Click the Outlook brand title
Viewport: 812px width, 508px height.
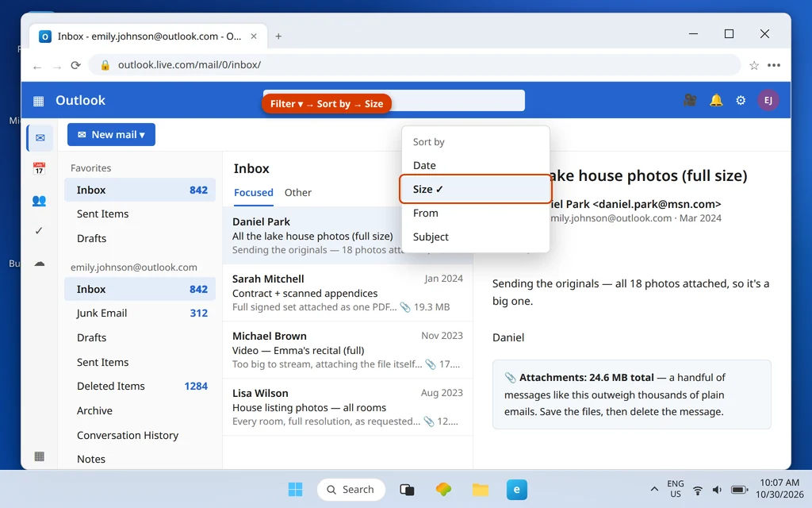(x=80, y=101)
